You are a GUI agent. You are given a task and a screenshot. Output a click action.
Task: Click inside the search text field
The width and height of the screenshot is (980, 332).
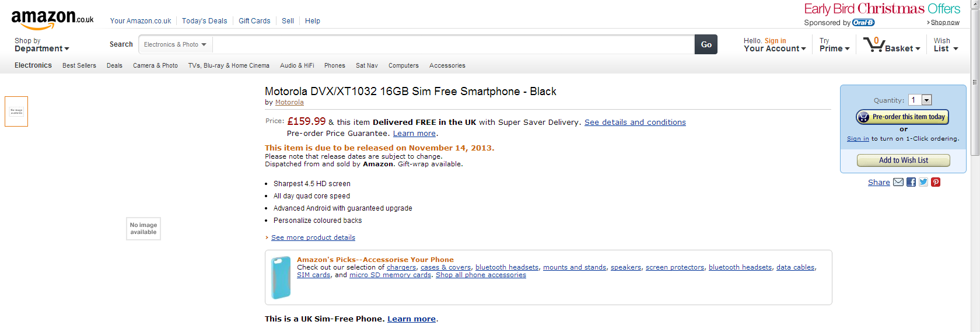pyautogui.click(x=453, y=44)
